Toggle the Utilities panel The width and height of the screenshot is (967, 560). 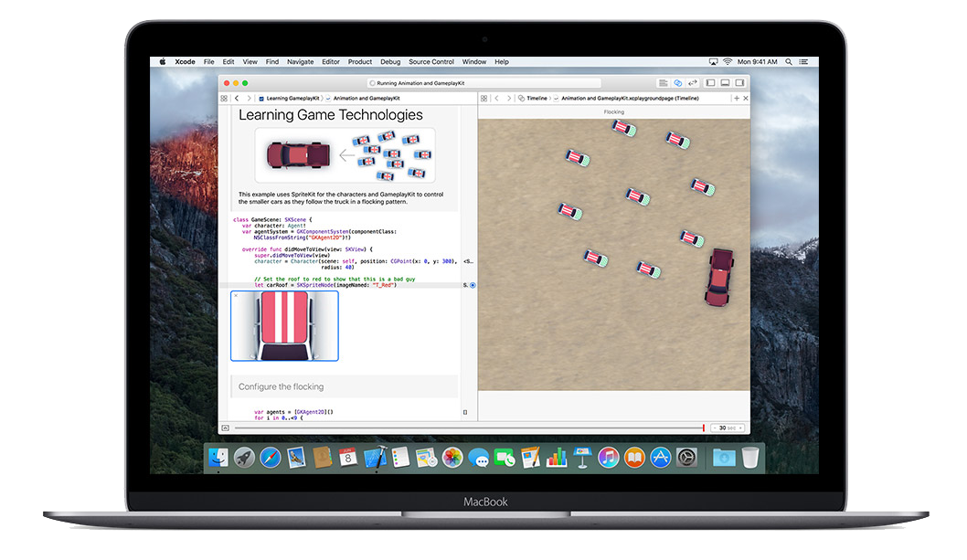(x=740, y=82)
